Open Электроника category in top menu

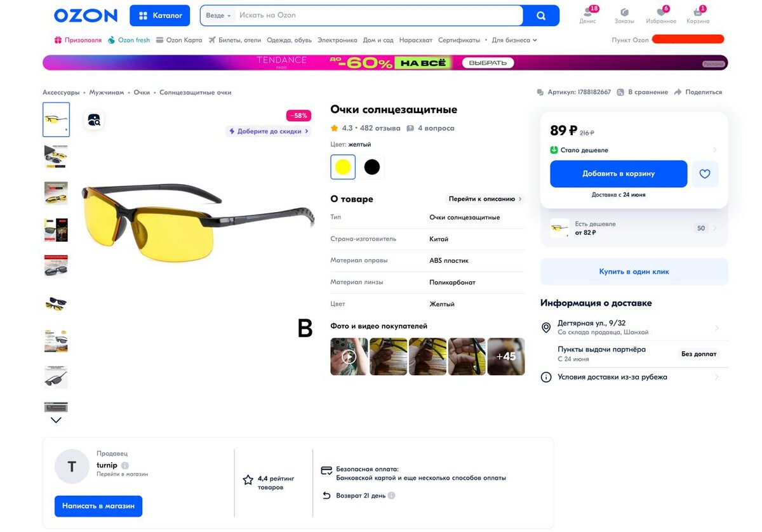click(x=337, y=40)
